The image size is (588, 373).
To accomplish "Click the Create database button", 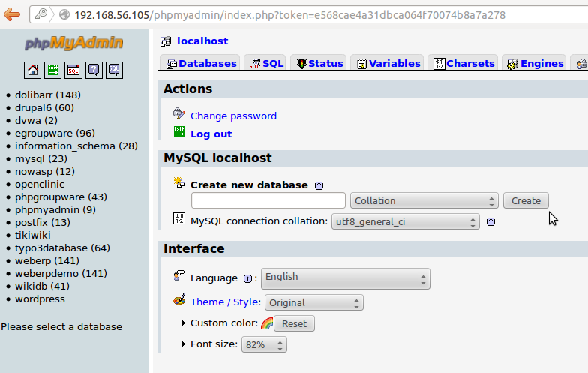I will click(x=526, y=200).
